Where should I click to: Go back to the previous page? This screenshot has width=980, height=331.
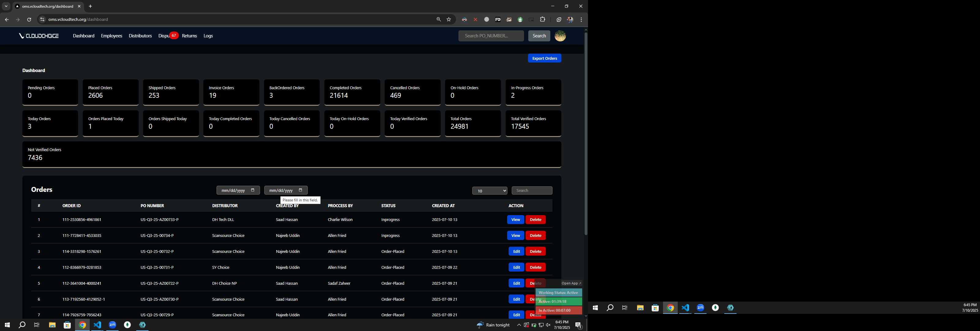click(x=6, y=19)
